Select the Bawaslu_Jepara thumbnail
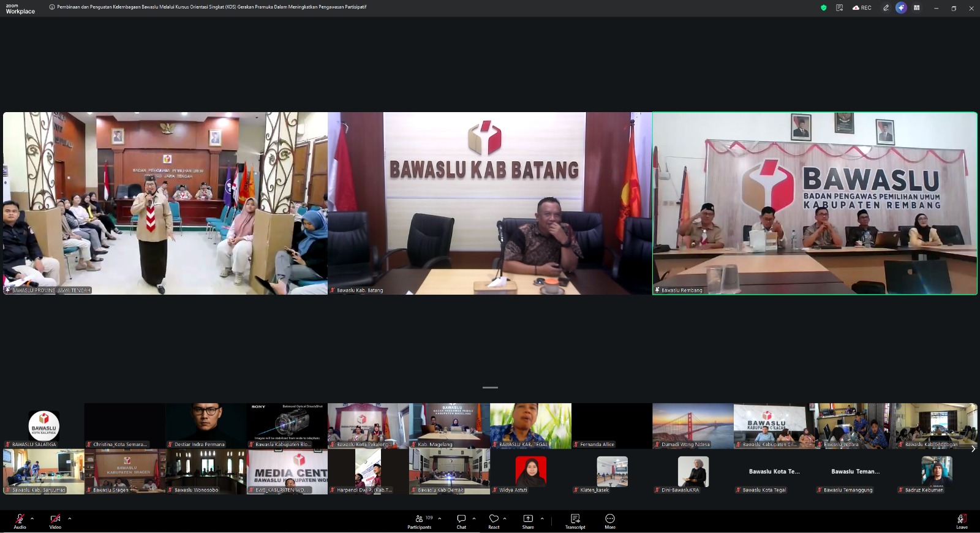The image size is (980, 533). coord(855,426)
